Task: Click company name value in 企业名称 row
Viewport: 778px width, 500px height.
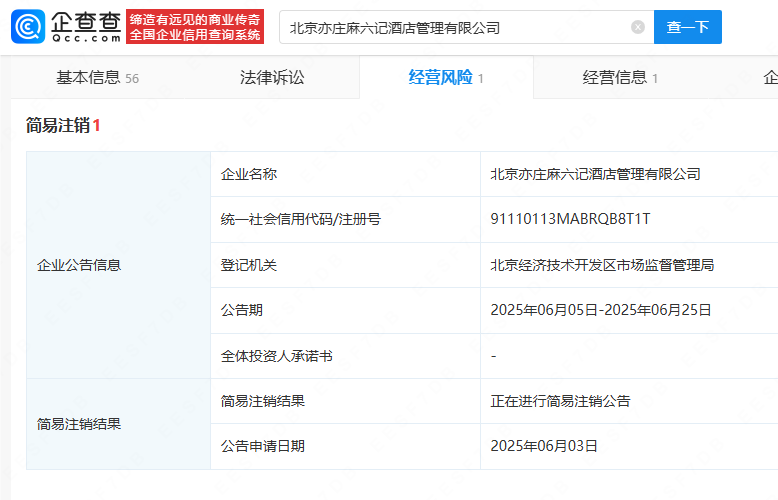Action: click(x=595, y=174)
